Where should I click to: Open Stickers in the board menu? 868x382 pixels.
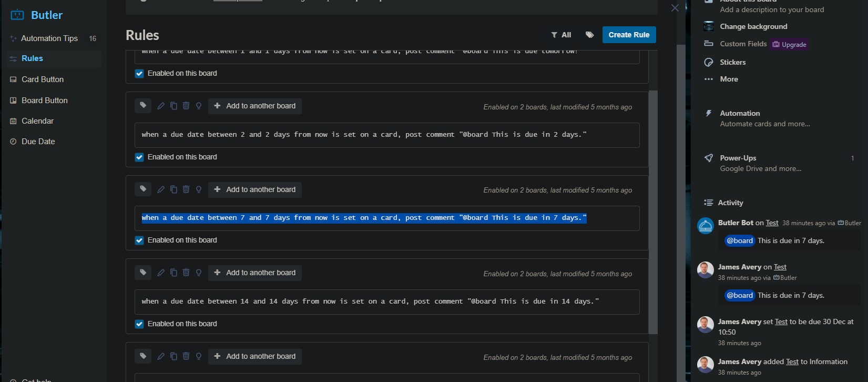click(732, 62)
